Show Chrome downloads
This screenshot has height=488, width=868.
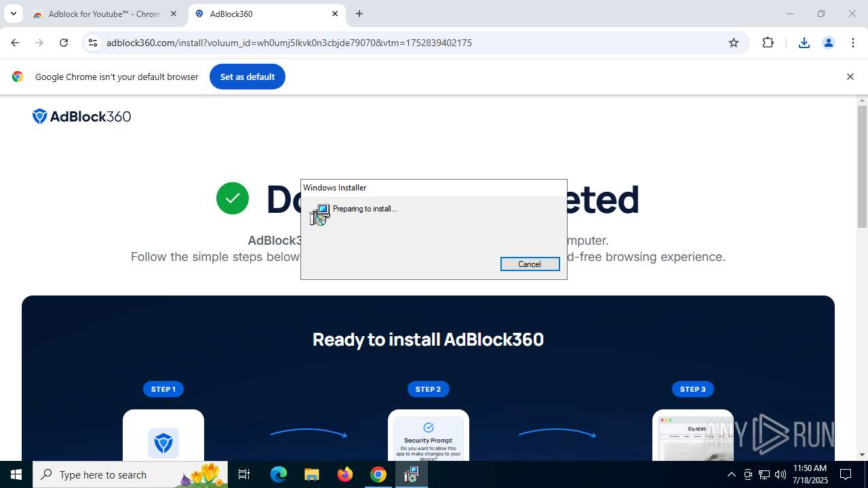coord(804,43)
